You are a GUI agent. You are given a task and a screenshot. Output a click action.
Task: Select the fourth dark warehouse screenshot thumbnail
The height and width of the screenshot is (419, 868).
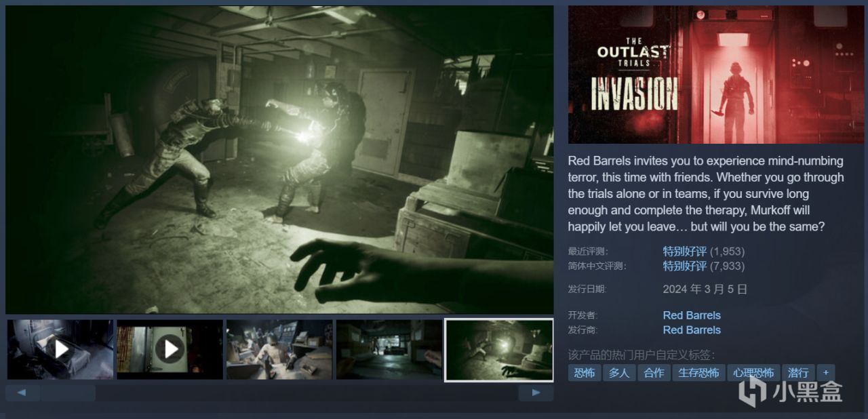point(389,349)
